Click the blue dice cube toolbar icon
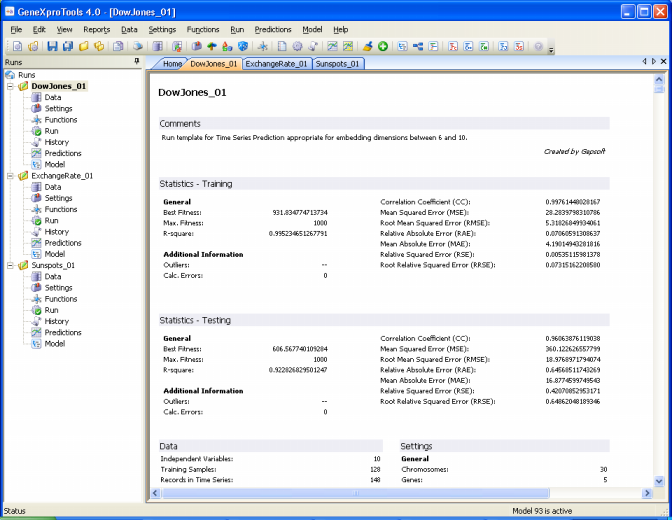Screen dimensions: 672x520 coord(243,46)
